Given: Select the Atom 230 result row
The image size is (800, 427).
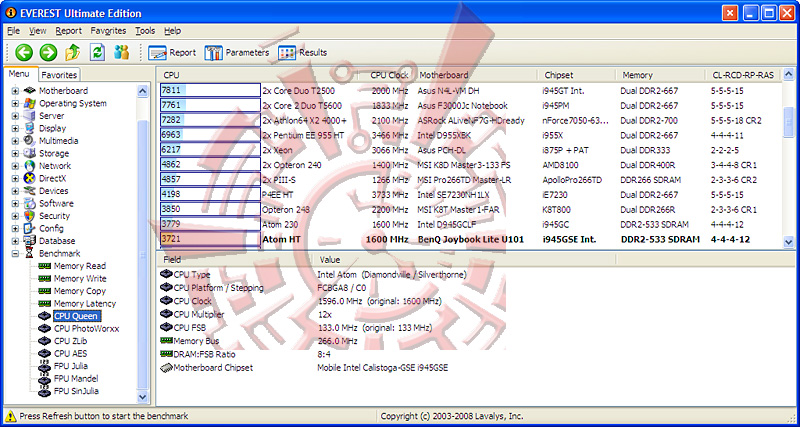Looking at the screenshot, I should point(469,224).
